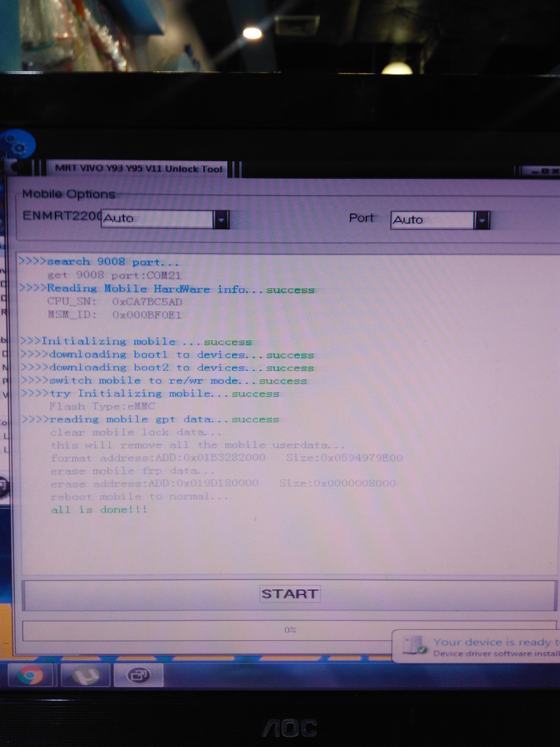Viewport: 560px width, 747px height.
Task: Open uTorrent from the taskbar
Action: click(85, 675)
